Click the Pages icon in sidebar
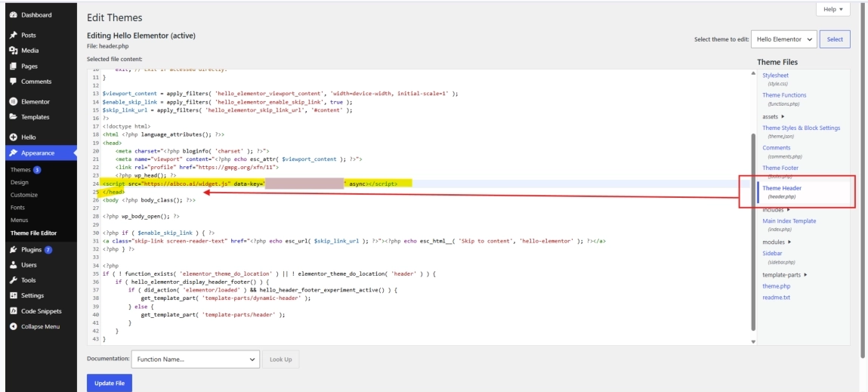868x392 pixels. tap(14, 66)
